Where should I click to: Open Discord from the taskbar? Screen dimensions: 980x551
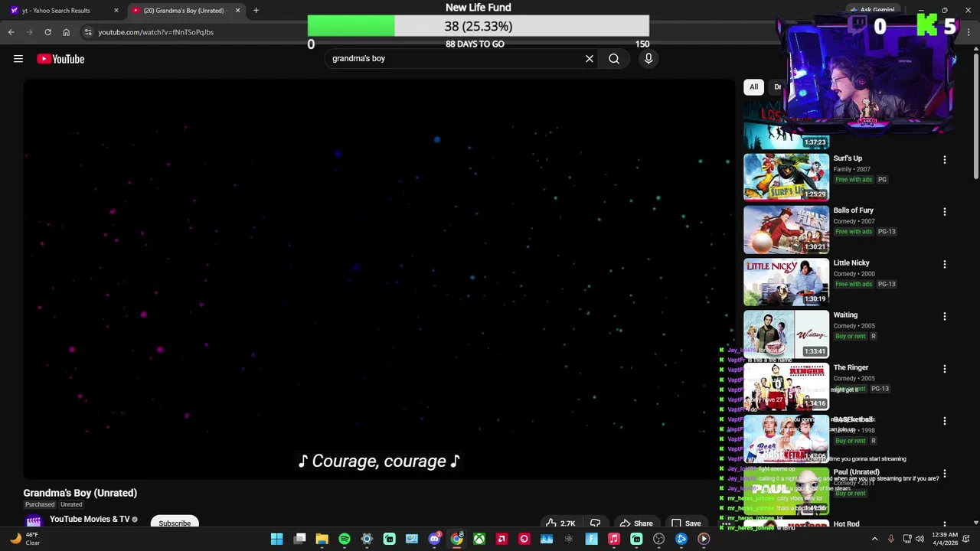tap(434, 539)
